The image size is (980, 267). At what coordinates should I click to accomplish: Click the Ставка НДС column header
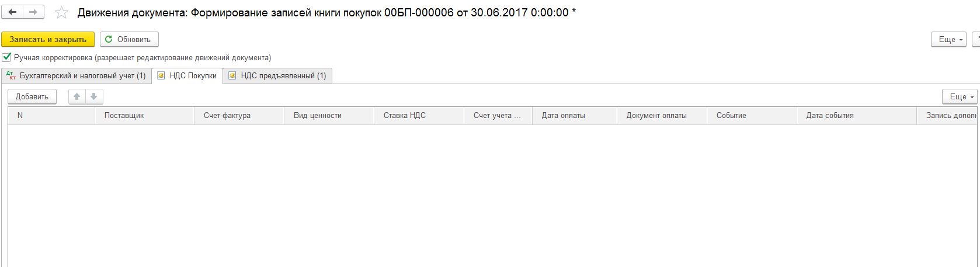tap(404, 116)
